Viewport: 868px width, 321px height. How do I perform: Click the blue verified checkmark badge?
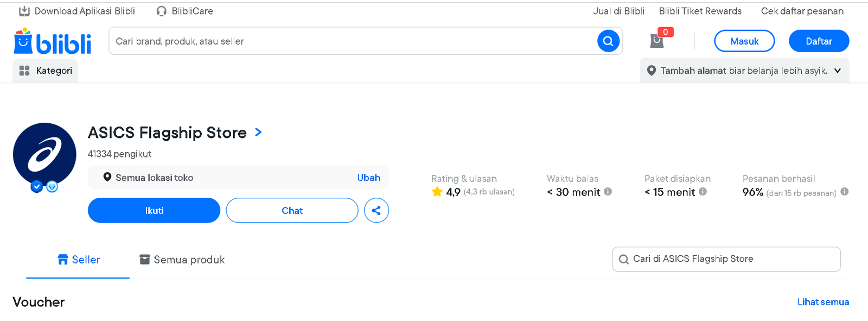(37, 187)
